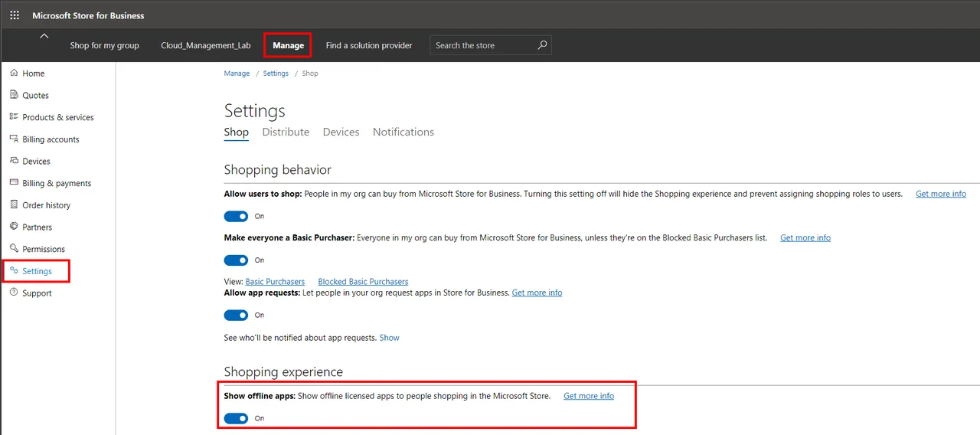This screenshot has width=980, height=435.
Task: Switch to the Distribute tab
Action: click(286, 132)
